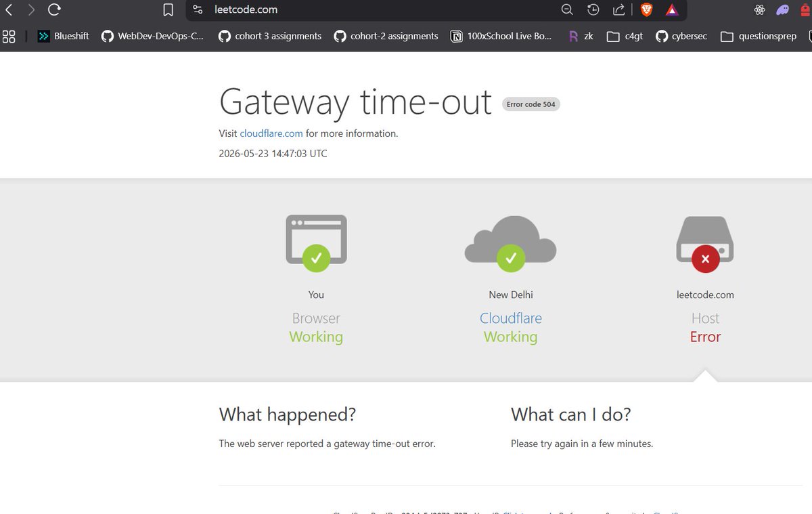This screenshot has height=514, width=812.
Task: Click the leetcode.com host label
Action: pos(705,295)
